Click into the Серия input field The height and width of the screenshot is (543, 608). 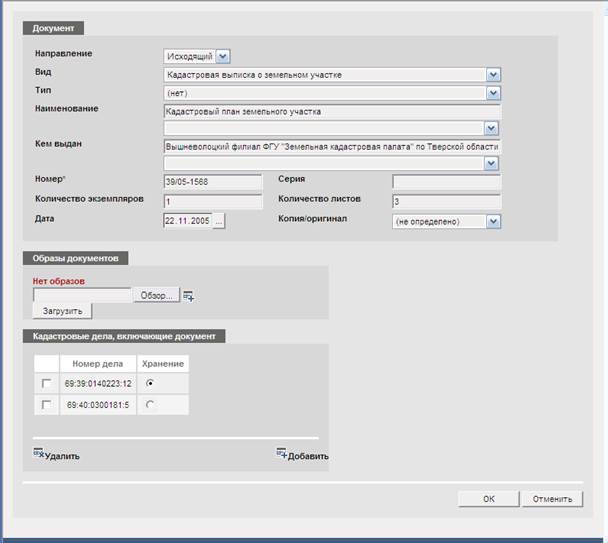coord(446,181)
